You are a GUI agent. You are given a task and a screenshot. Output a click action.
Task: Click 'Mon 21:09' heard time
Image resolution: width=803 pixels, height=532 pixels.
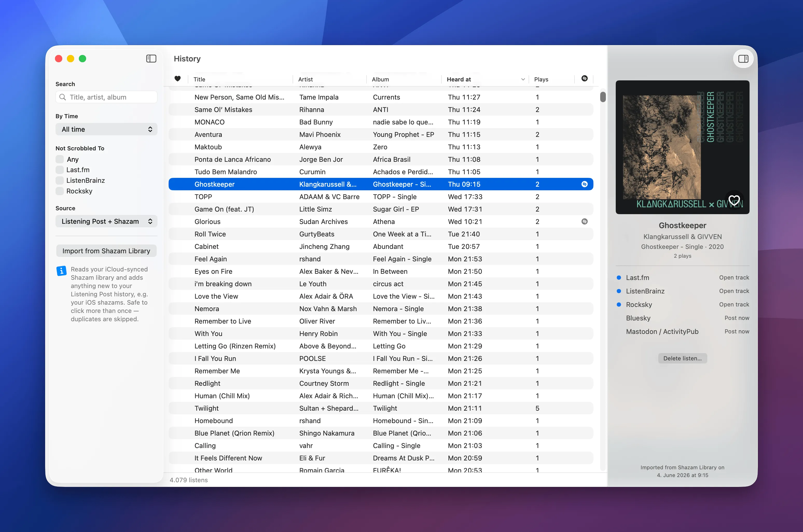pyautogui.click(x=465, y=421)
